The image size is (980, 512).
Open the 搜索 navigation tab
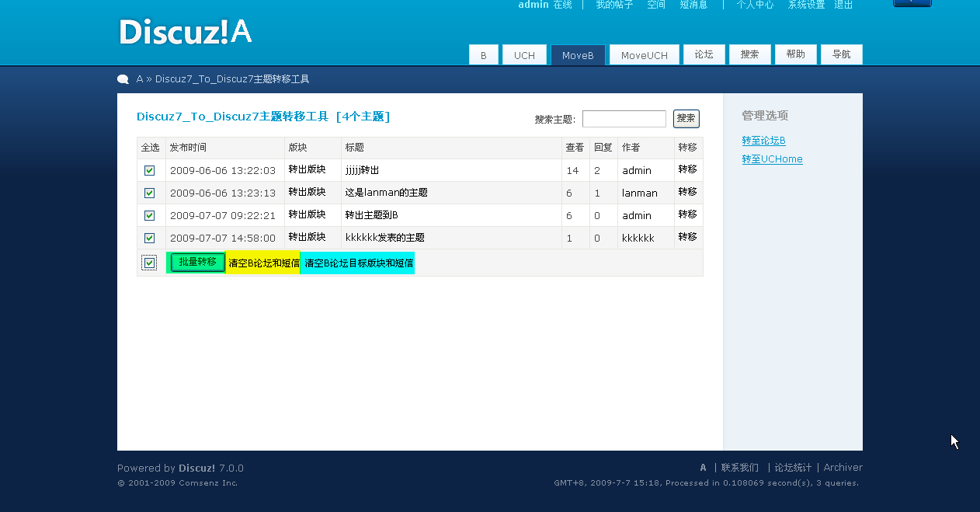(750, 54)
